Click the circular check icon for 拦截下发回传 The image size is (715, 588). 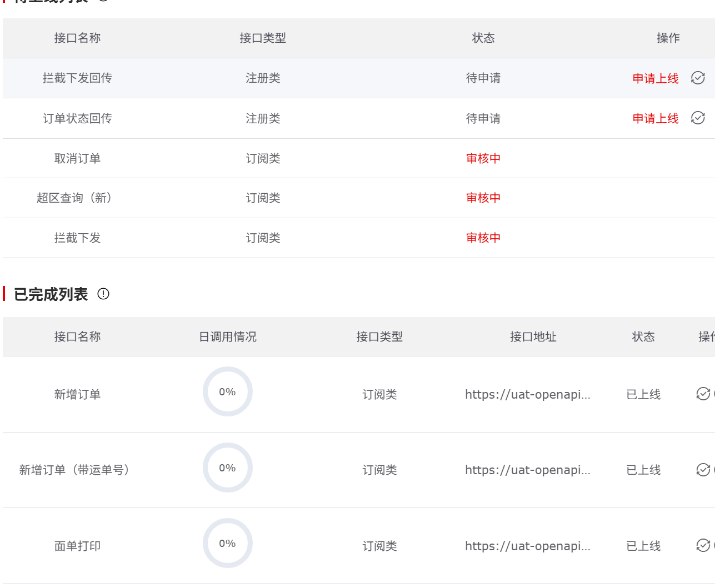click(x=698, y=78)
